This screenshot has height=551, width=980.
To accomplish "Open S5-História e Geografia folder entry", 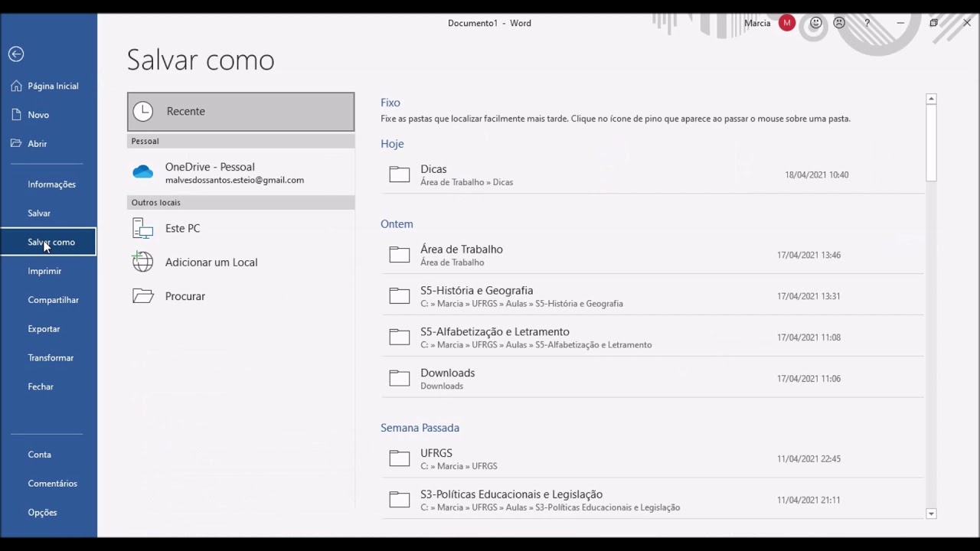I will [x=652, y=296].
